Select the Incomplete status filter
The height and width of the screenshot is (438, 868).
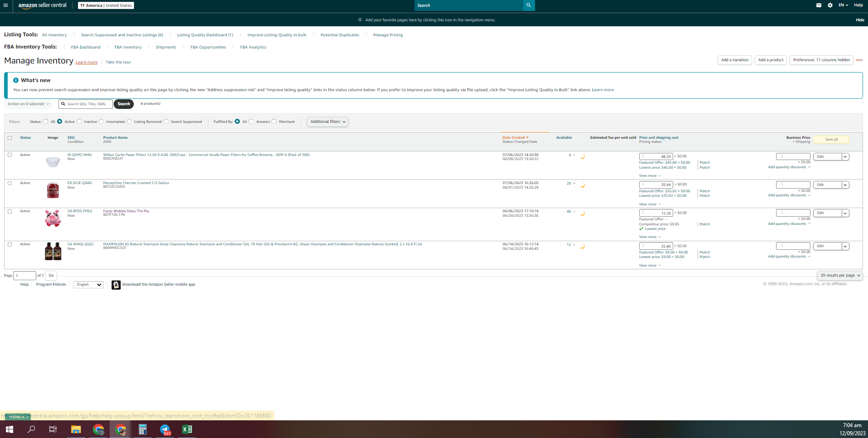(101, 122)
